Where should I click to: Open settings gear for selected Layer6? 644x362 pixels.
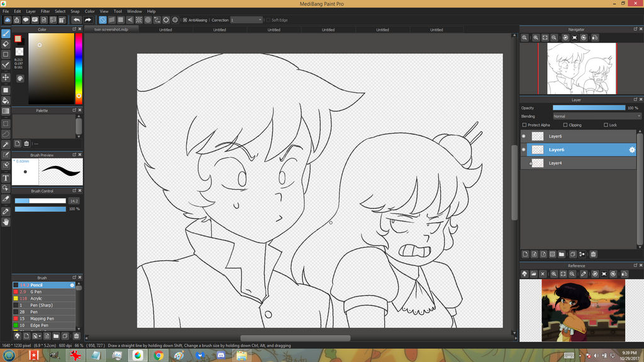(x=632, y=150)
